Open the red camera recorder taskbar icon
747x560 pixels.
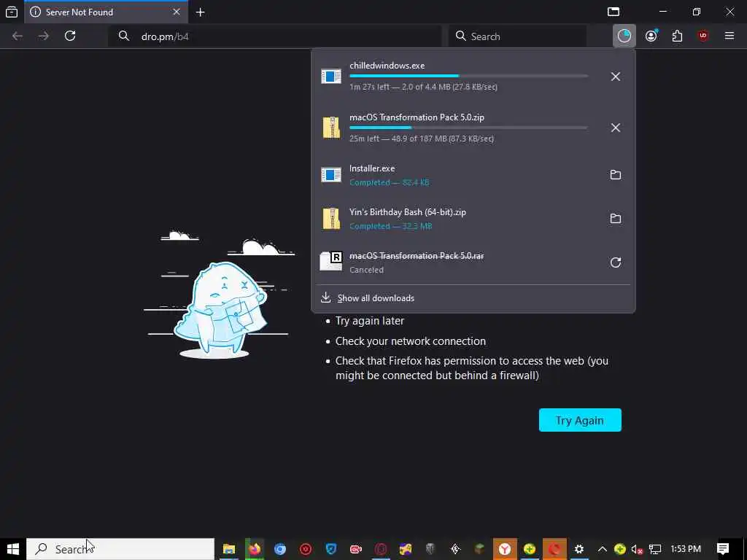tap(356, 549)
